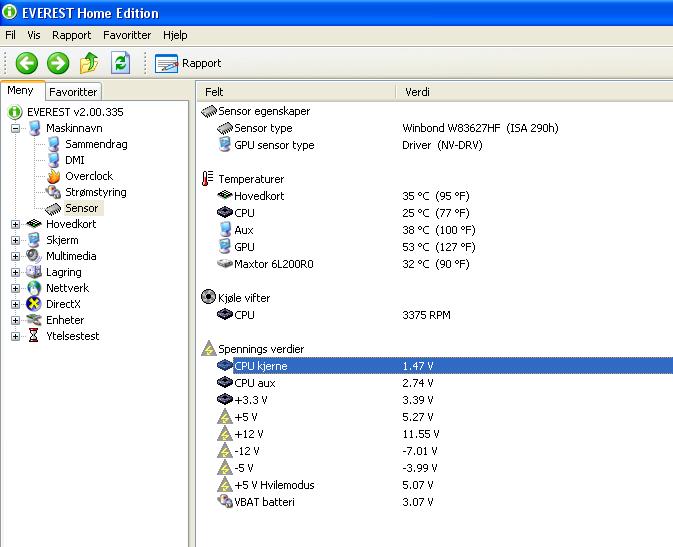Open Sammendrag in the tree

click(96, 144)
